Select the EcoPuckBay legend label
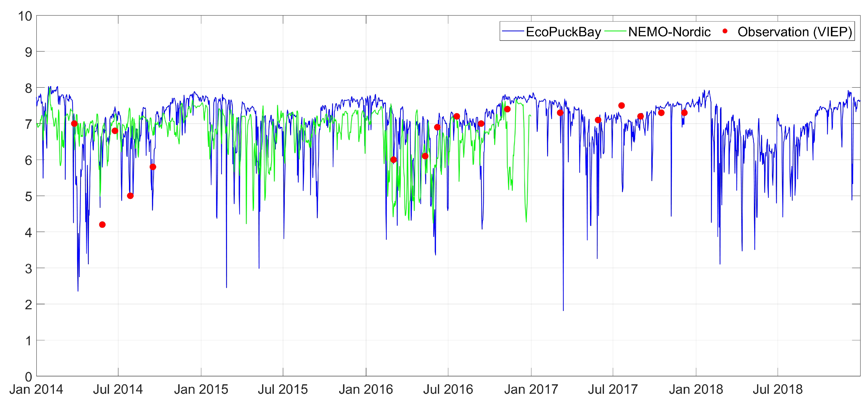The width and height of the screenshot is (868, 404). pyautogui.click(x=563, y=32)
